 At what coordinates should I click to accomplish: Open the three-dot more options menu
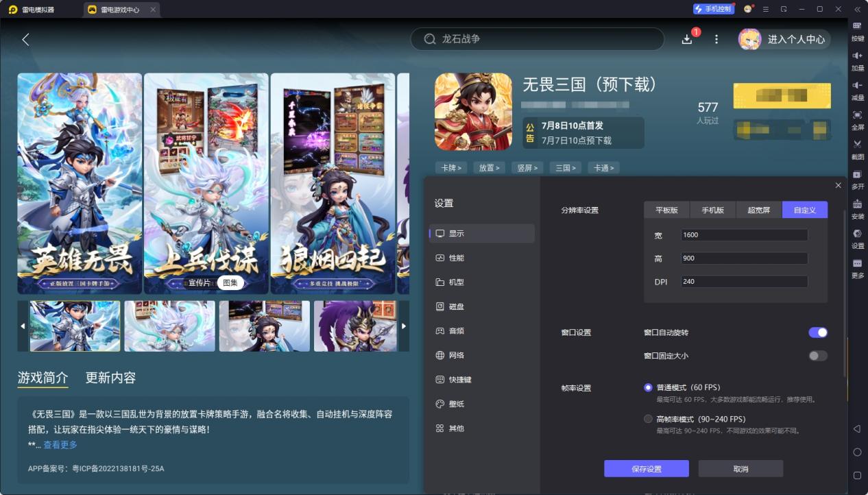[x=716, y=39]
